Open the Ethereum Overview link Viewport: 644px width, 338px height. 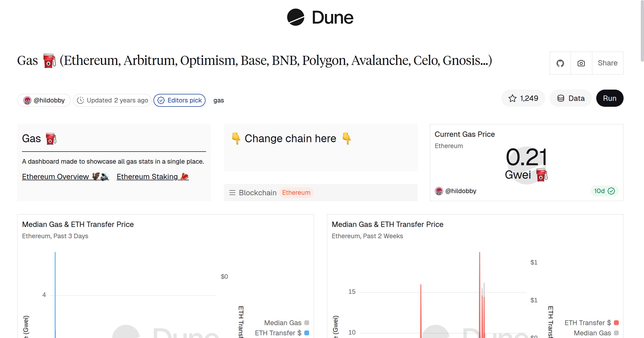click(x=55, y=177)
